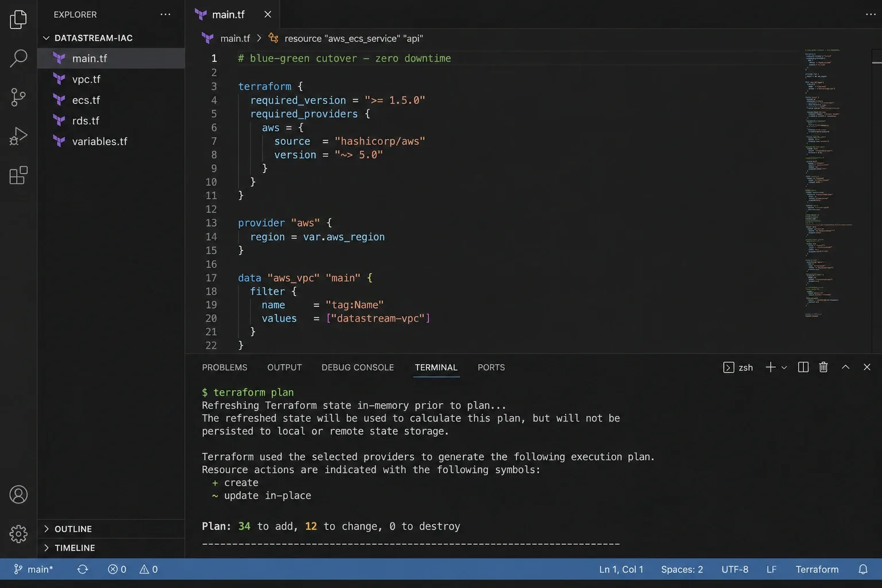Open the Search view
This screenshot has height=588, width=882.
18,58
